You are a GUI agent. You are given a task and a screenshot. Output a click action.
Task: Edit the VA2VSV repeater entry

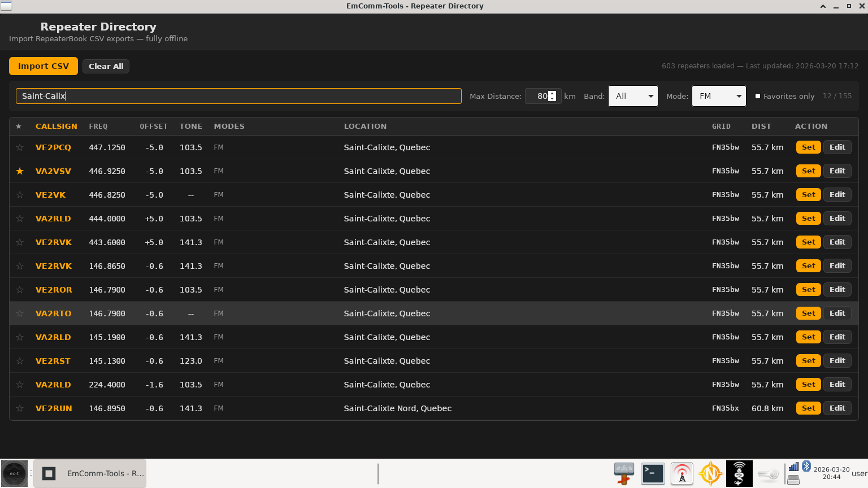tap(837, 171)
